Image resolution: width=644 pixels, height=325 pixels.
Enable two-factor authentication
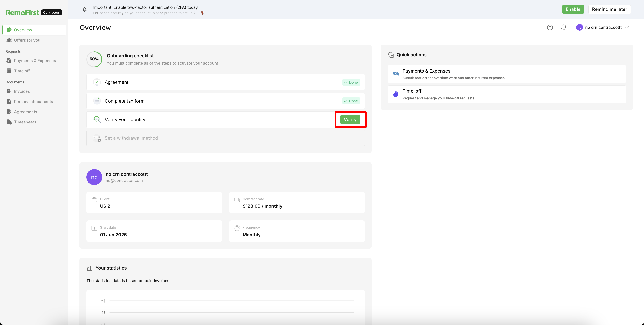click(x=573, y=9)
